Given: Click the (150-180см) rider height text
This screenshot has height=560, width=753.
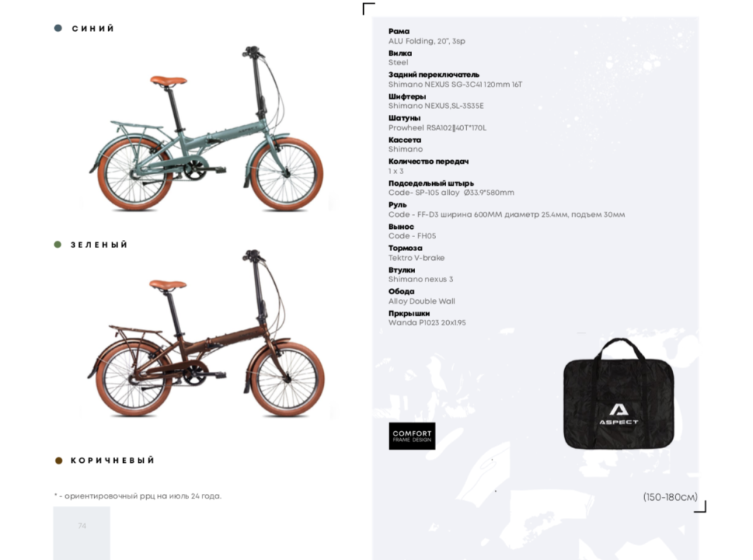Looking at the screenshot, I should click(670, 497).
